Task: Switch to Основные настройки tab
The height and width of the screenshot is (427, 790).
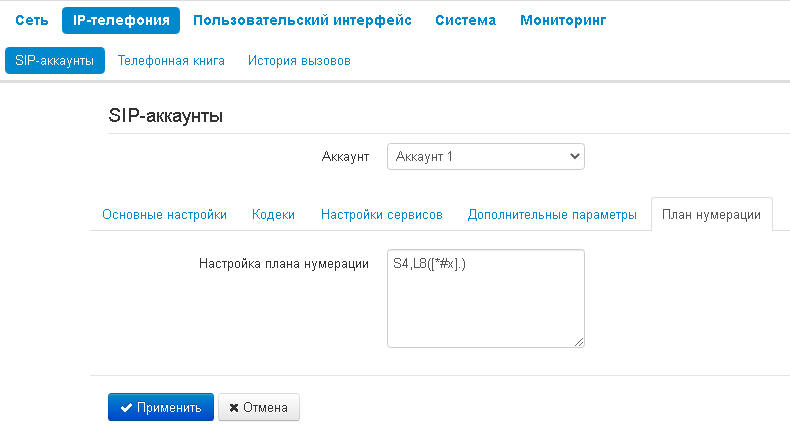Action: pos(164,215)
